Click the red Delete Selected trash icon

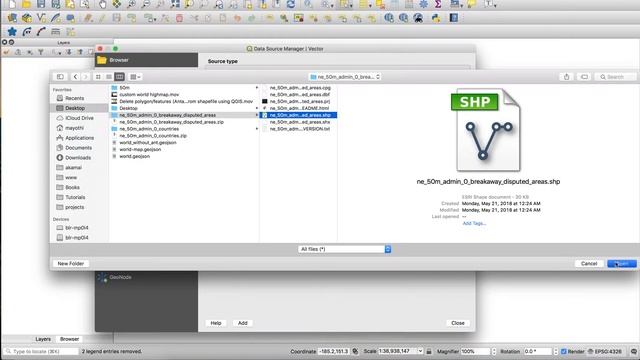coord(179,18)
